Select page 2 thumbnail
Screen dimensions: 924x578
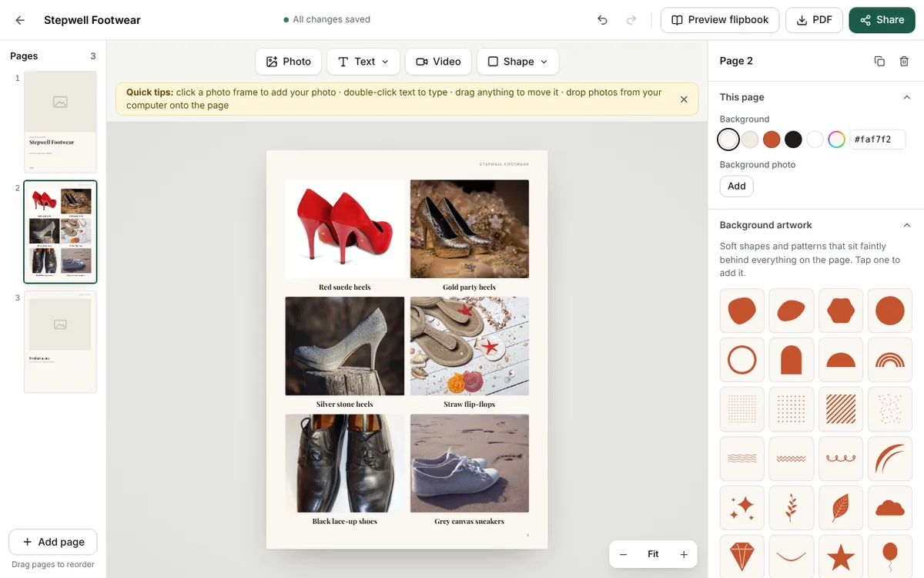(60, 232)
